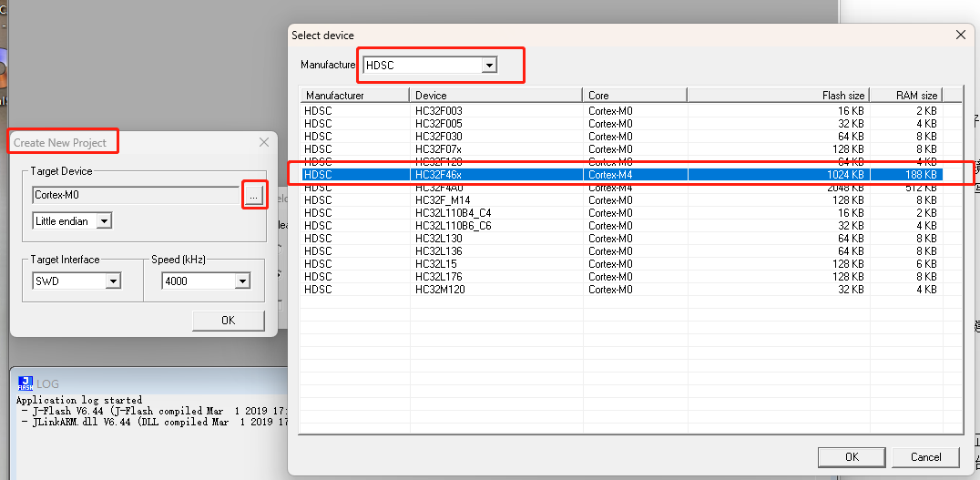
Task: Select the HC32L110B4_C4 device row
Action: pos(622,213)
